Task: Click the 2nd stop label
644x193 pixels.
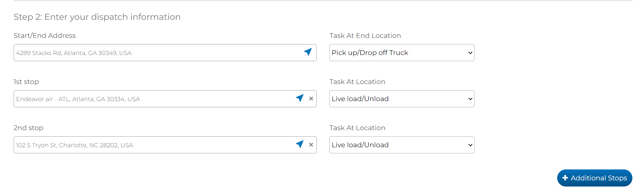Action: pyautogui.click(x=28, y=128)
